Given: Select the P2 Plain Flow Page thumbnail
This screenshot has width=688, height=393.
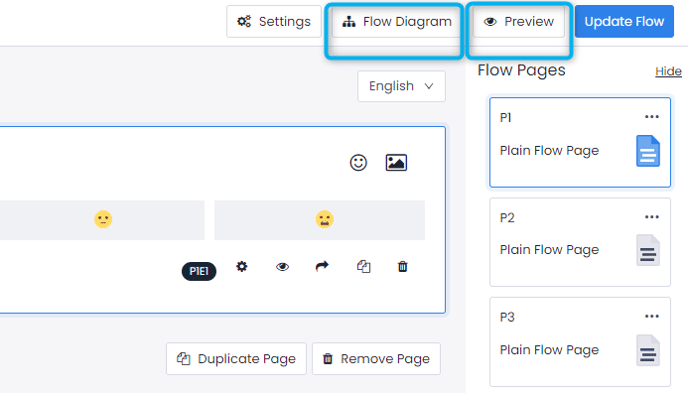Looking at the screenshot, I should pyautogui.click(x=580, y=242).
